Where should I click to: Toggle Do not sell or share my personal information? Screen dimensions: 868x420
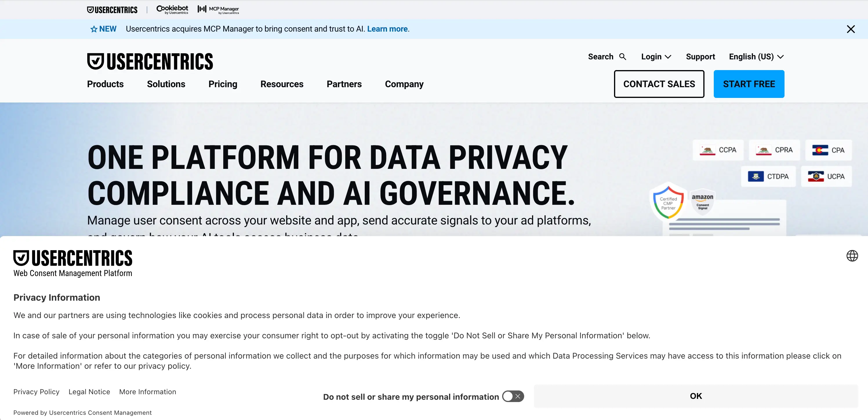click(513, 397)
